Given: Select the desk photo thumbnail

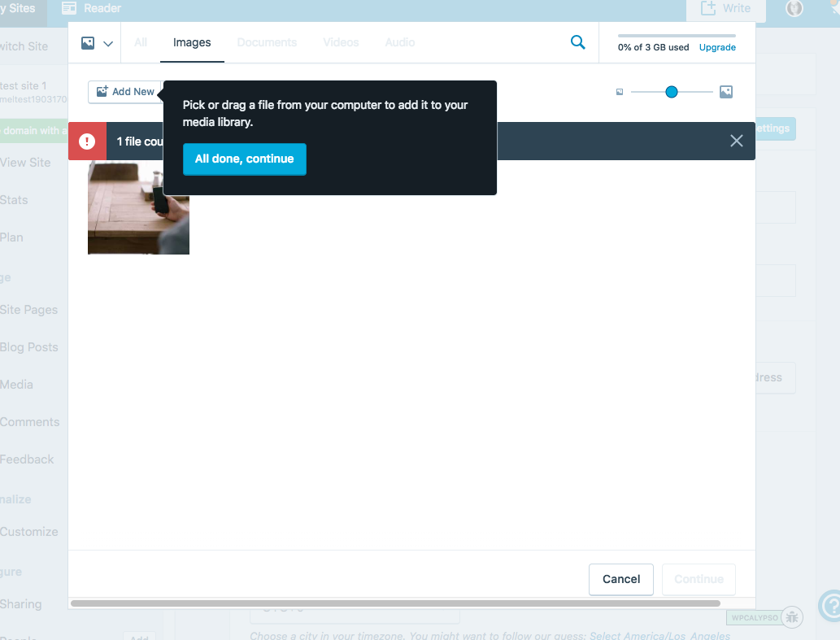Looking at the screenshot, I should point(139,207).
